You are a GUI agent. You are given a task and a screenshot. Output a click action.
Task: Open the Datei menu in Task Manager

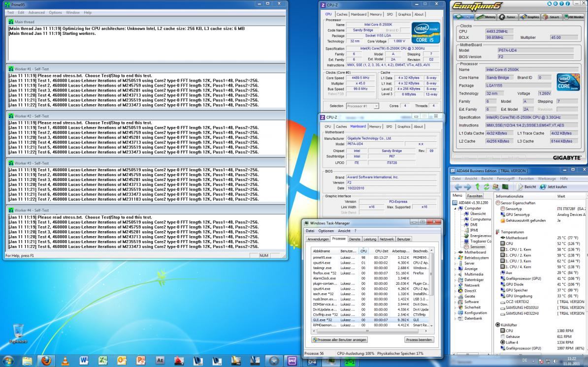point(310,231)
